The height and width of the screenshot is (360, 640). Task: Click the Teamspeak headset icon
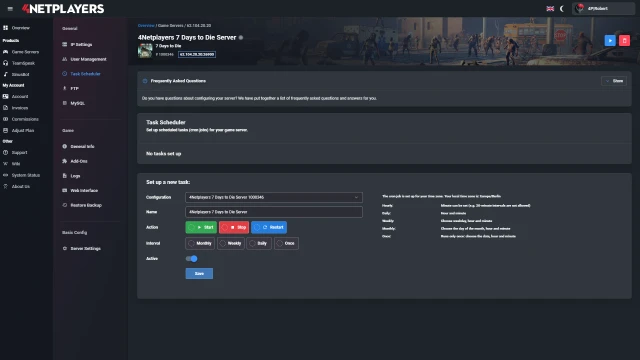pos(5,63)
